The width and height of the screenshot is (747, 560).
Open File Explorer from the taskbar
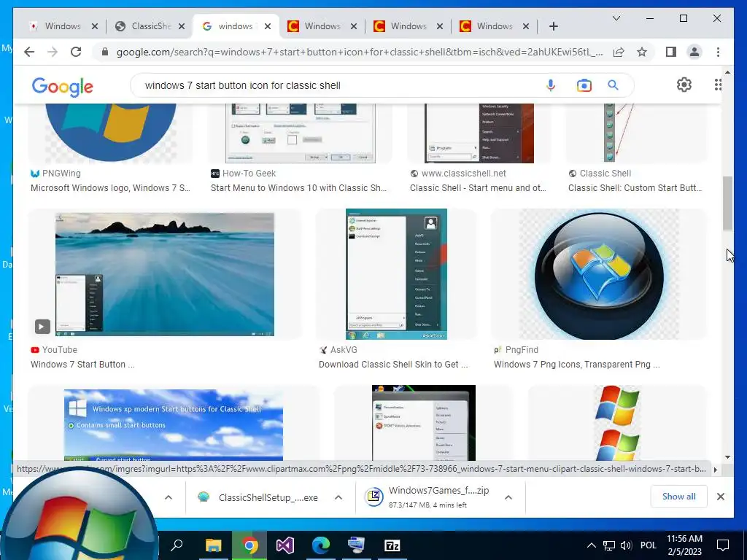pyautogui.click(x=214, y=545)
